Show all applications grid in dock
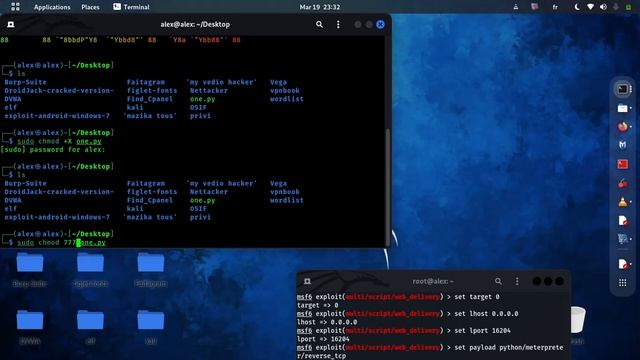 tap(622, 282)
